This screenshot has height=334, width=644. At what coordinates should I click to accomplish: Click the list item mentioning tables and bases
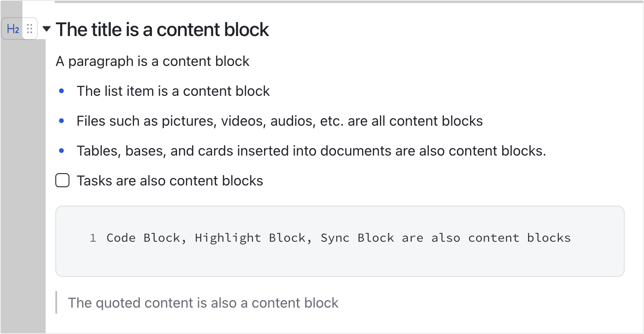click(312, 150)
